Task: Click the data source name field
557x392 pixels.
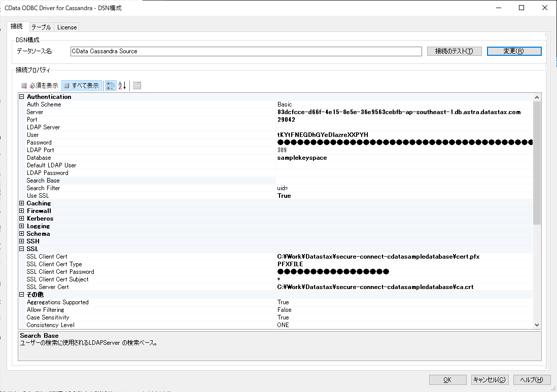Action: [246, 51]
